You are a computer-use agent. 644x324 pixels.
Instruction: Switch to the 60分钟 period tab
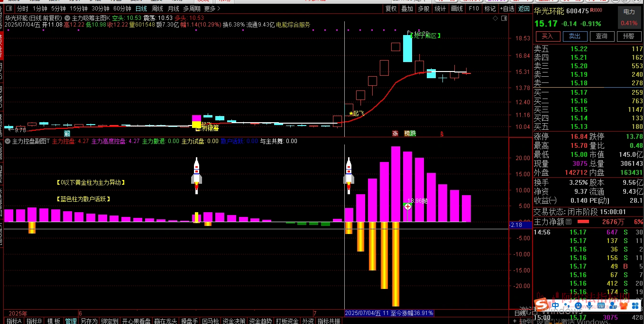coord(122,9)
